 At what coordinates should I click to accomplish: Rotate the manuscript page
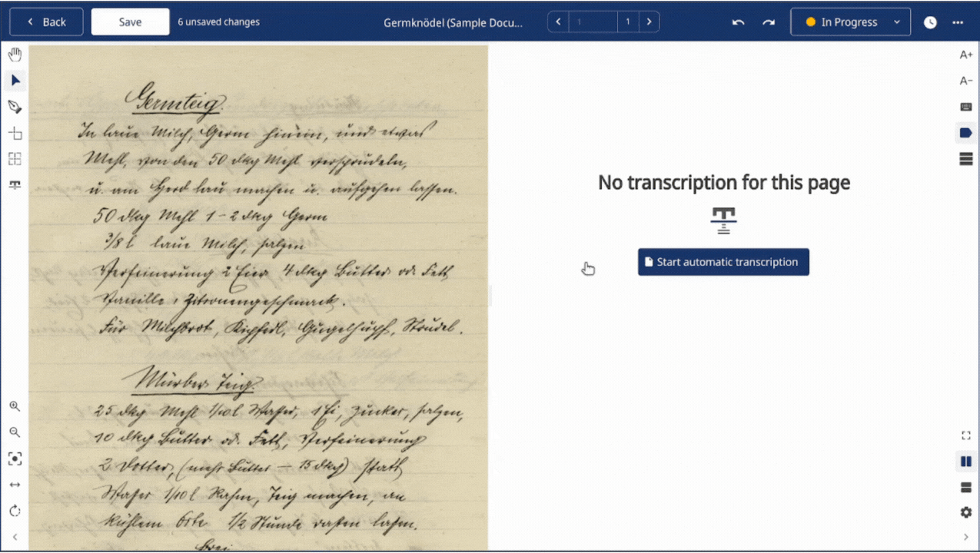click(x=15, y=511)
